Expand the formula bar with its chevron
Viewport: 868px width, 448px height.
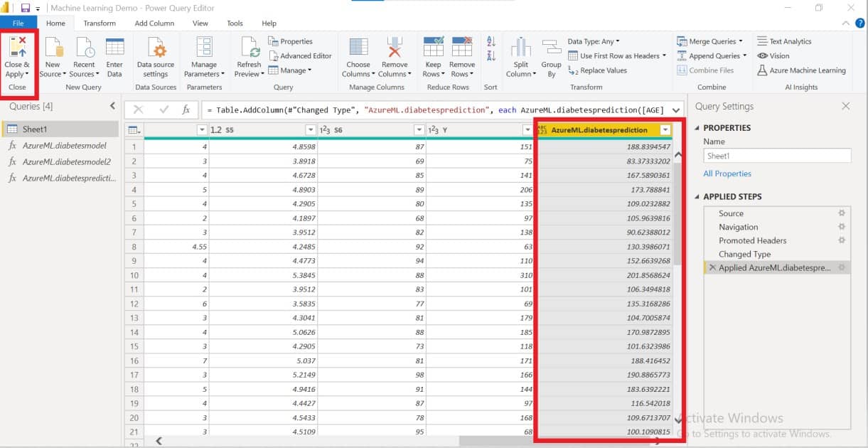click(677, 110)
